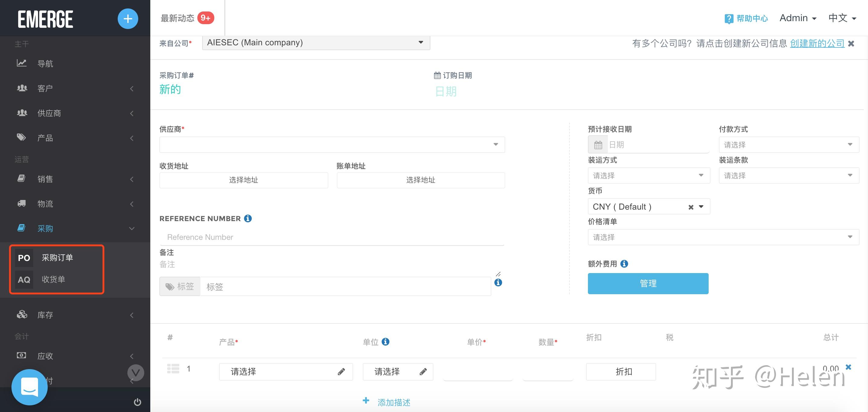Open 物流 sidebar menu item
The image size is (868, 412).
[45, 204]
